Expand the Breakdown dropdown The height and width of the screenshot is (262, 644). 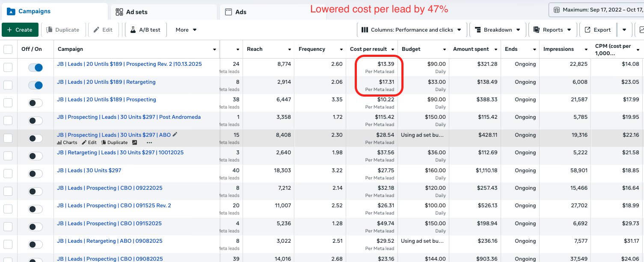tap(497, 30)
